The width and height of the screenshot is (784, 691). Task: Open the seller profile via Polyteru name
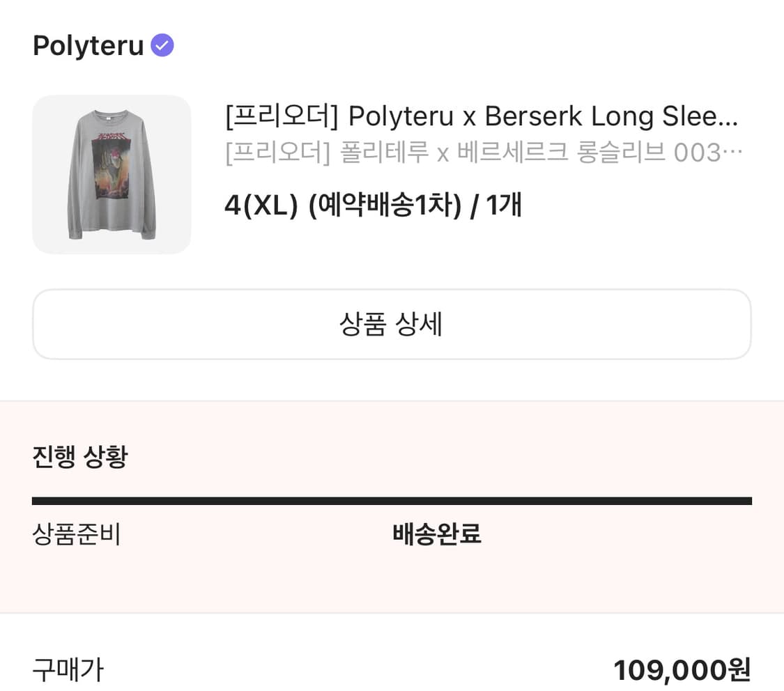(x=87, y=45)
